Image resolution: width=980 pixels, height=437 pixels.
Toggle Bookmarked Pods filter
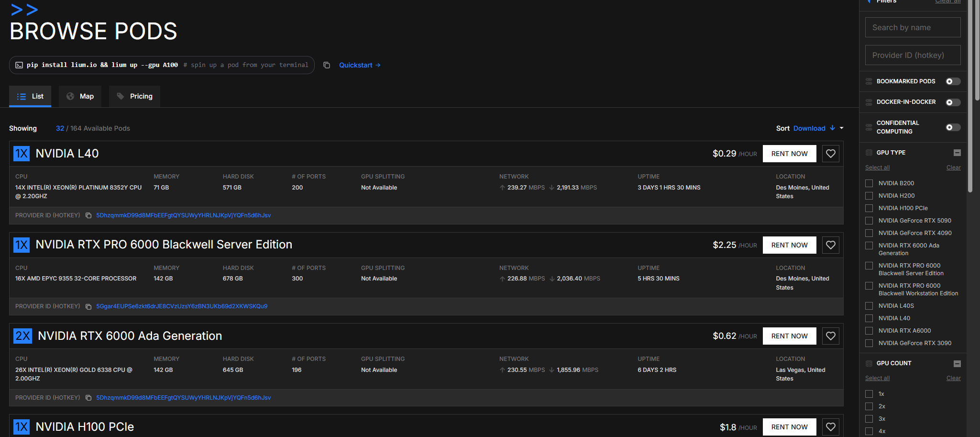pyautogui.click(x=953, y=81)
